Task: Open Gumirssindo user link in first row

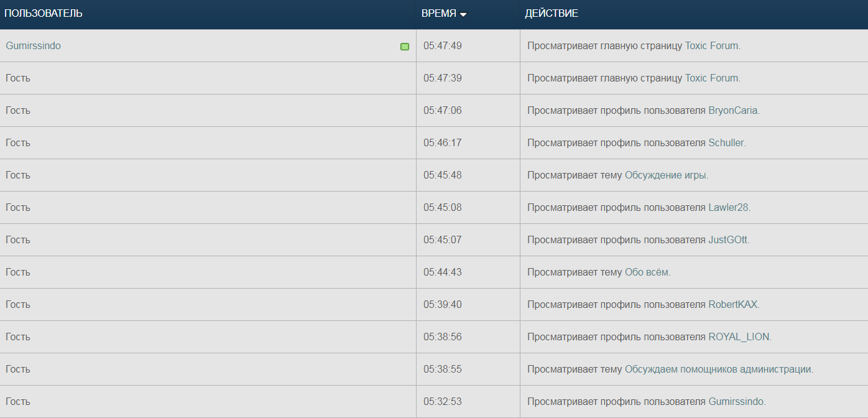Action: point(34,46)
